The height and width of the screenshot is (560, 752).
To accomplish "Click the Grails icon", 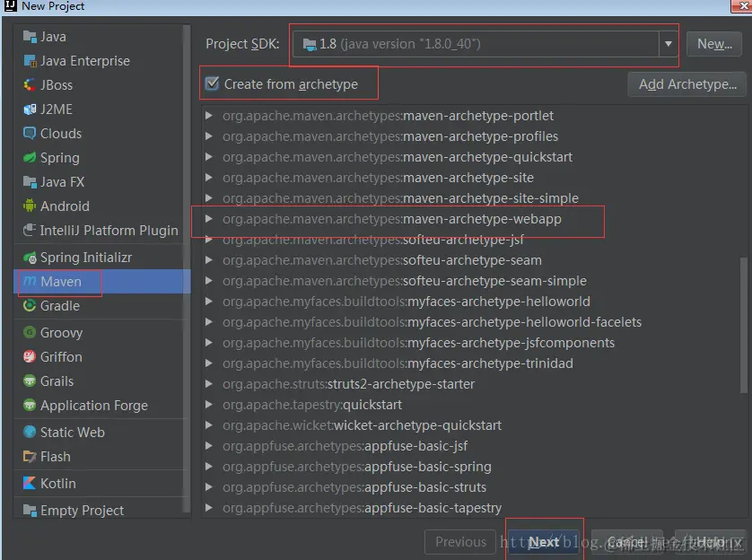I will click(x=30, y=381).
